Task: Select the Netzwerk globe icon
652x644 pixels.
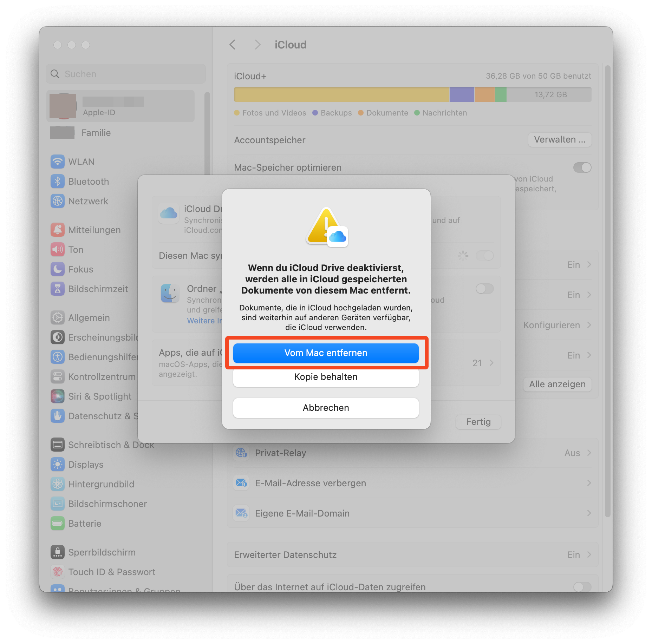Action: pyautogui.click(x=58, y=201)
